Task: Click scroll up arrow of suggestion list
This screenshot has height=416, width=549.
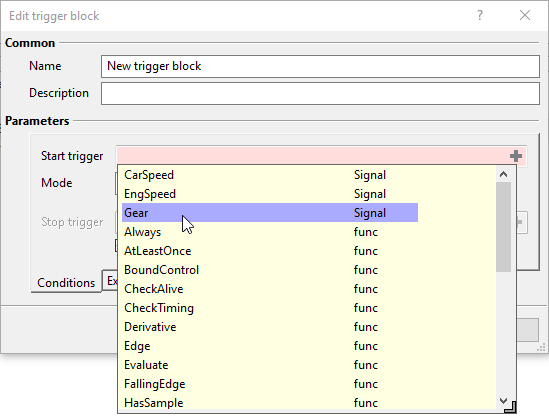Action: pos(503,174)
